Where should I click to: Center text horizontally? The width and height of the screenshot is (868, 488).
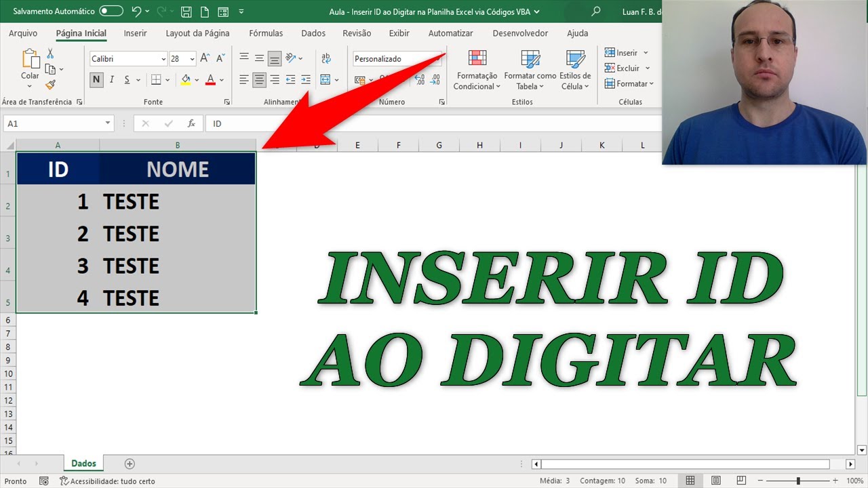(x=259, y=80)
